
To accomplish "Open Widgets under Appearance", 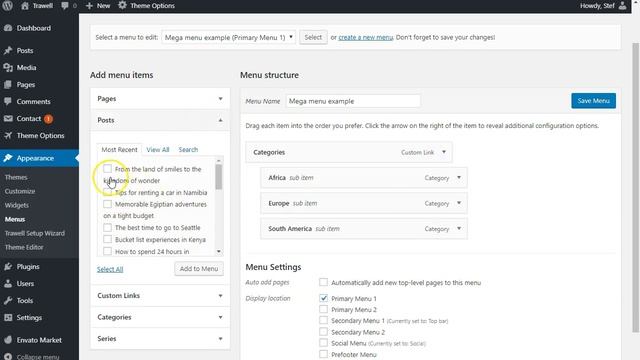I will click(17, 205).
